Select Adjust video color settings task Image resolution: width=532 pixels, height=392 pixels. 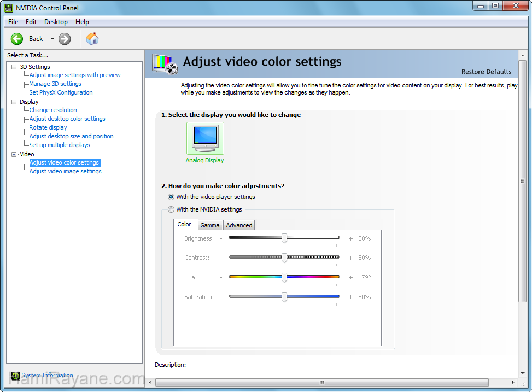point(65,162)
